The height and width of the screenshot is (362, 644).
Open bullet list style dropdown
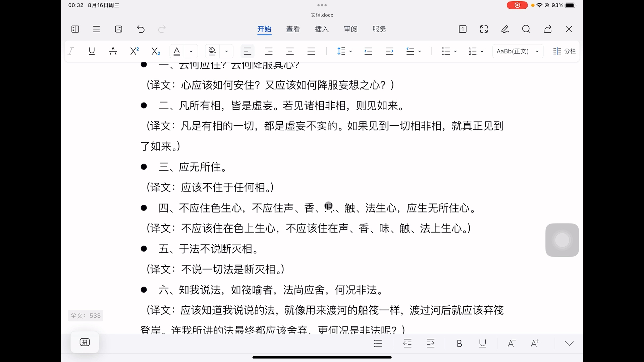click(449, 51)
